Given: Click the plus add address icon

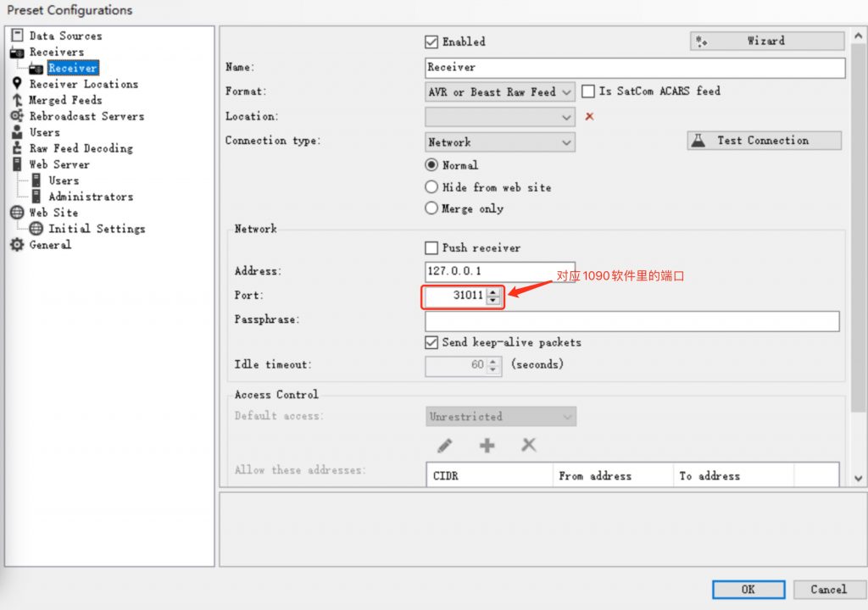Looking at the screenshot, I should (487, 446).
